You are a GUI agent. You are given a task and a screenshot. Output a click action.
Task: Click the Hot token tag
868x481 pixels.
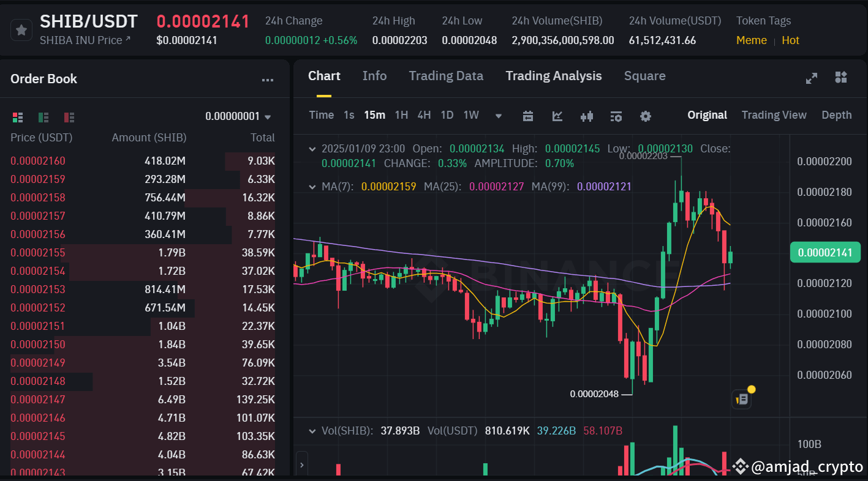(x=790, y=40)
